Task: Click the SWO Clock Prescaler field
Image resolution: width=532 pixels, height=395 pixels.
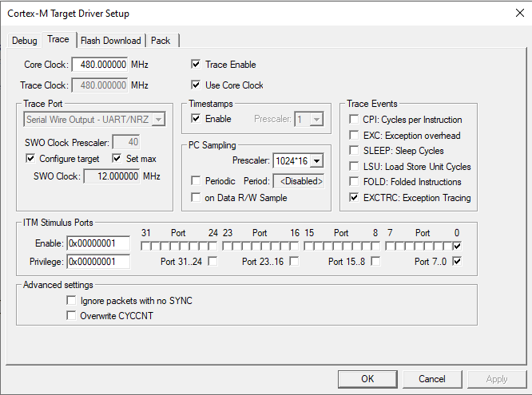Action: tap(126, 142)
